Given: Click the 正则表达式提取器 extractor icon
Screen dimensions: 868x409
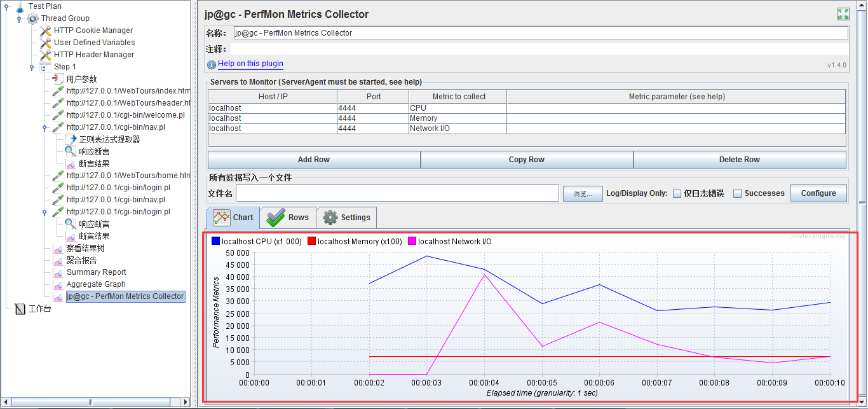Looking at the screenshot, I should 71,139.
